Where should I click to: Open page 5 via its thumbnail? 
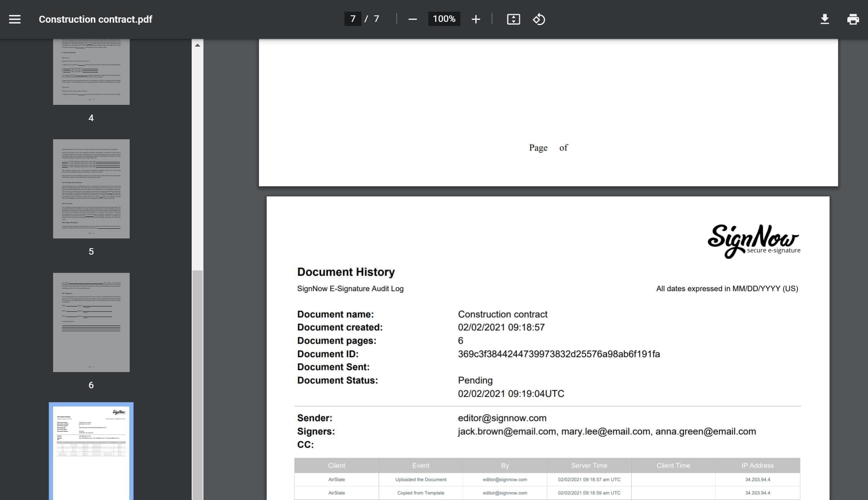pos(91,189)
